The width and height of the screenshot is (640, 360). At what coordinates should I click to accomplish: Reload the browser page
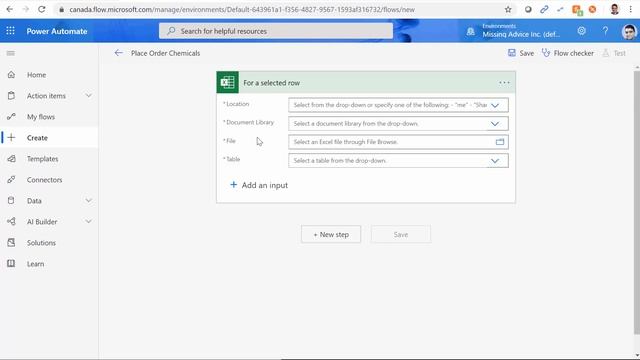[x=41, y=9]
